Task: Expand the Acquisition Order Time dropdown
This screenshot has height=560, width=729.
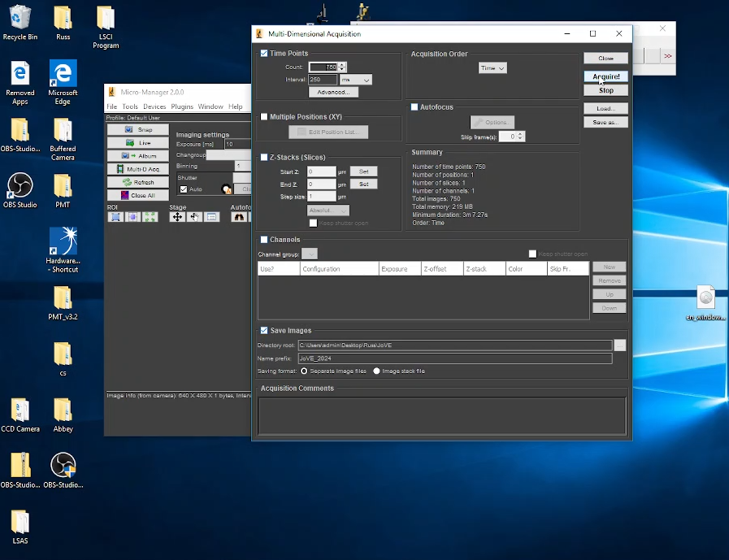Action: [x=493, y=68]
